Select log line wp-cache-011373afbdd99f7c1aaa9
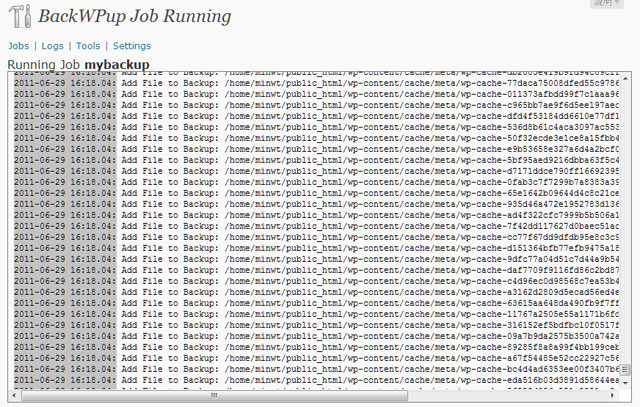 click(x=316, y=94)
